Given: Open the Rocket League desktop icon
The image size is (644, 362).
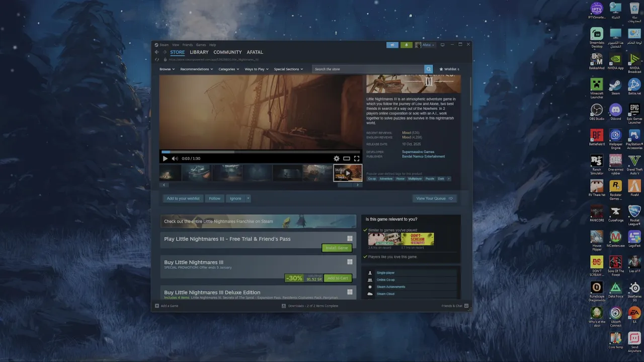Looking at the screenshot, I should pos(634,215).
